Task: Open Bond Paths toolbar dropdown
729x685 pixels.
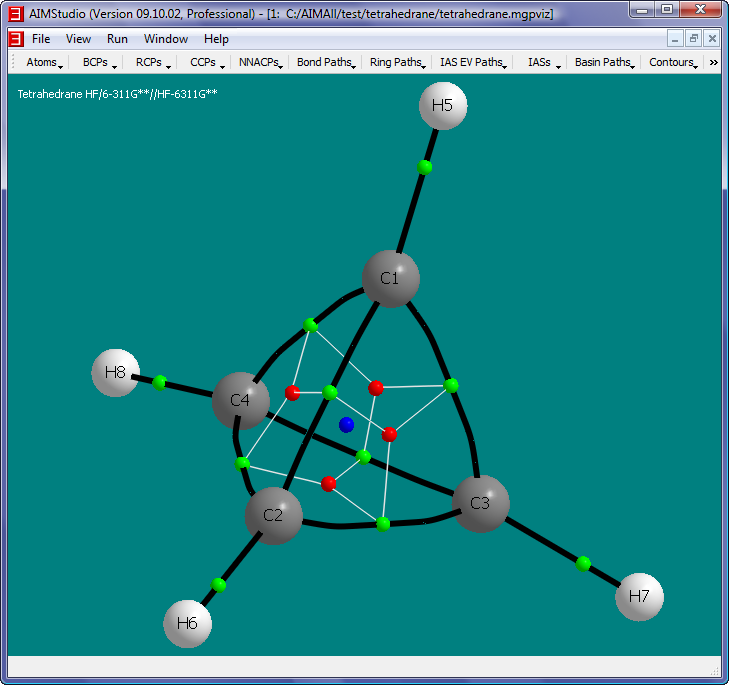Action: [x=326, y=62]
